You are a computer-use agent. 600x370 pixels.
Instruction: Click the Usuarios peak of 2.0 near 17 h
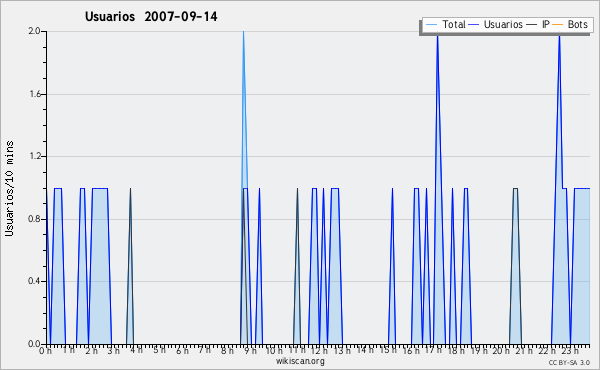point(437,36)
